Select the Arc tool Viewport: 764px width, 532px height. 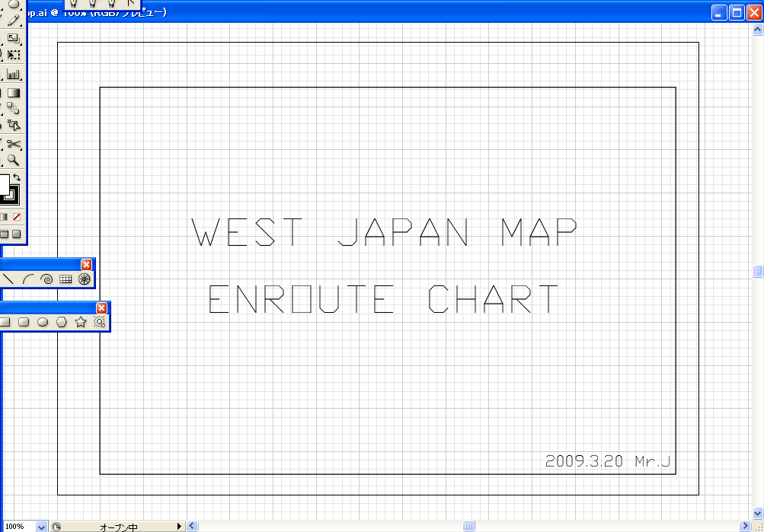(x=27, y=279)
